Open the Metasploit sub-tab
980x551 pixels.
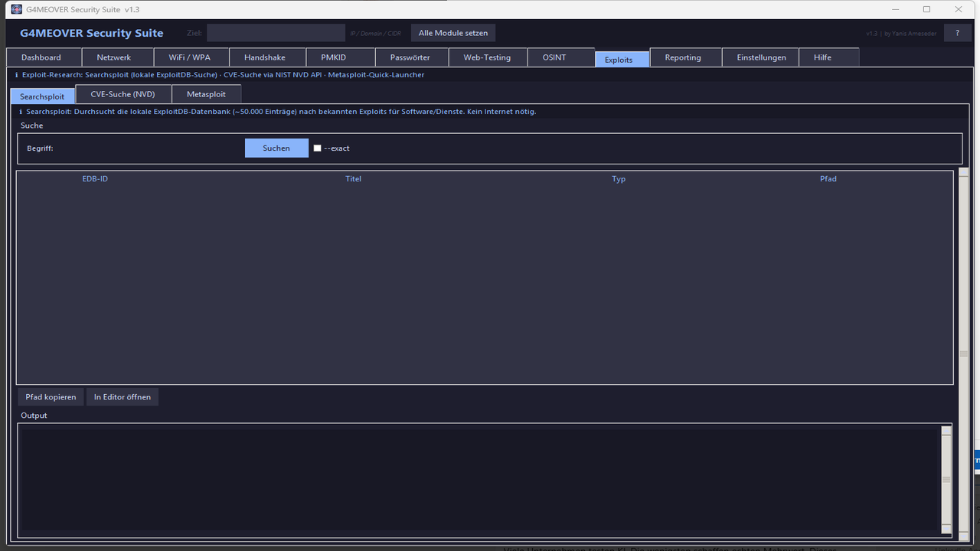207,94
